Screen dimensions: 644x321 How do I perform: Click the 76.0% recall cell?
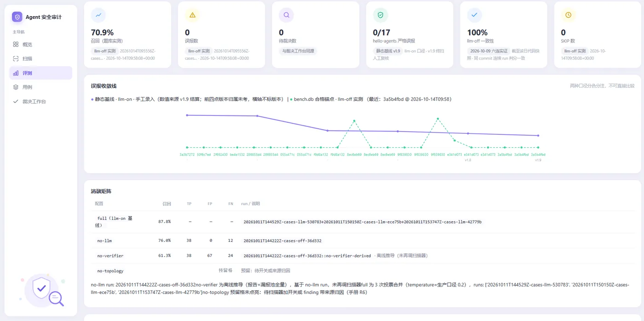tap(164, 241)
